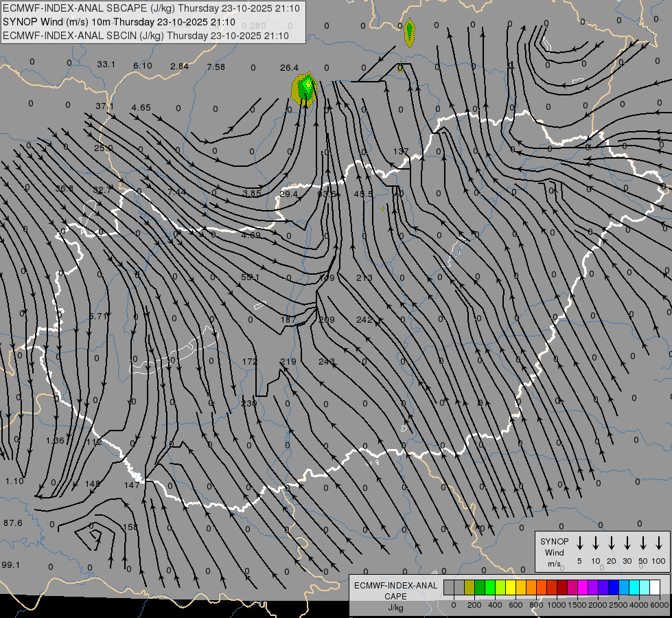Click the 5 m/s wind arrow in legend
Viewport: 672px width, 618px height.
580,543
